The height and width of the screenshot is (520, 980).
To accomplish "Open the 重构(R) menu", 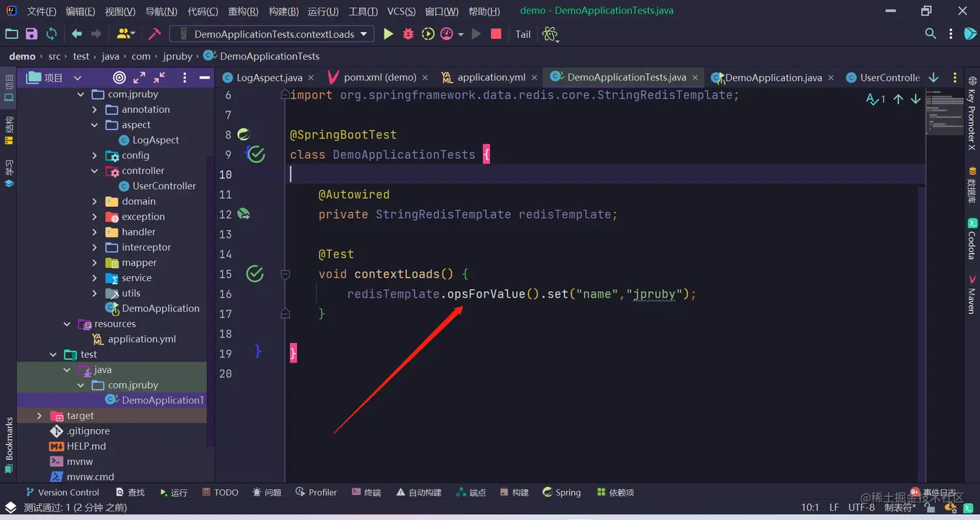I will pos(244,12).
